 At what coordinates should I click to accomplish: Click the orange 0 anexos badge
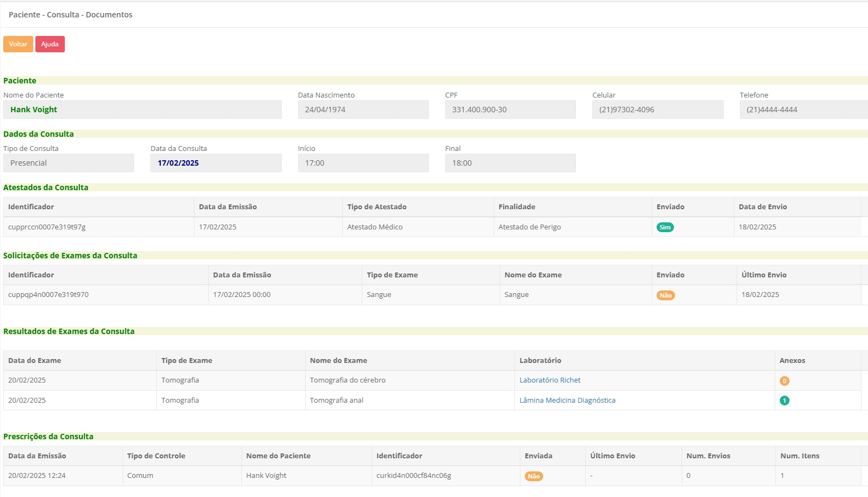pos(784,381)
